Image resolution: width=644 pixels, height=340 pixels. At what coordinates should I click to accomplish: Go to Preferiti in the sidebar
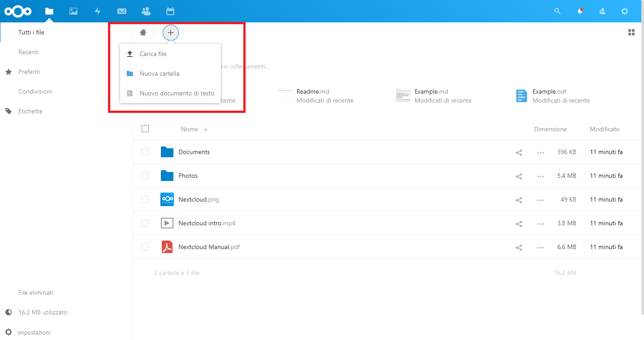[29, 72]
